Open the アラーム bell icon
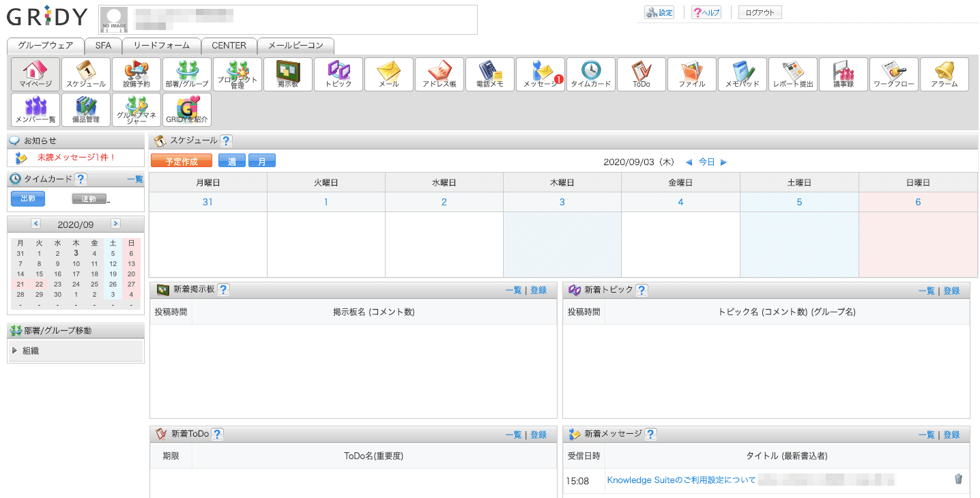 tap(945, 74)
